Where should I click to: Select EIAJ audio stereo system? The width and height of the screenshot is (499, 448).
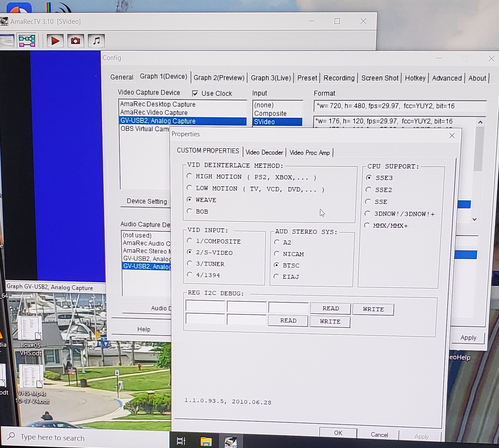pos(276,276)
